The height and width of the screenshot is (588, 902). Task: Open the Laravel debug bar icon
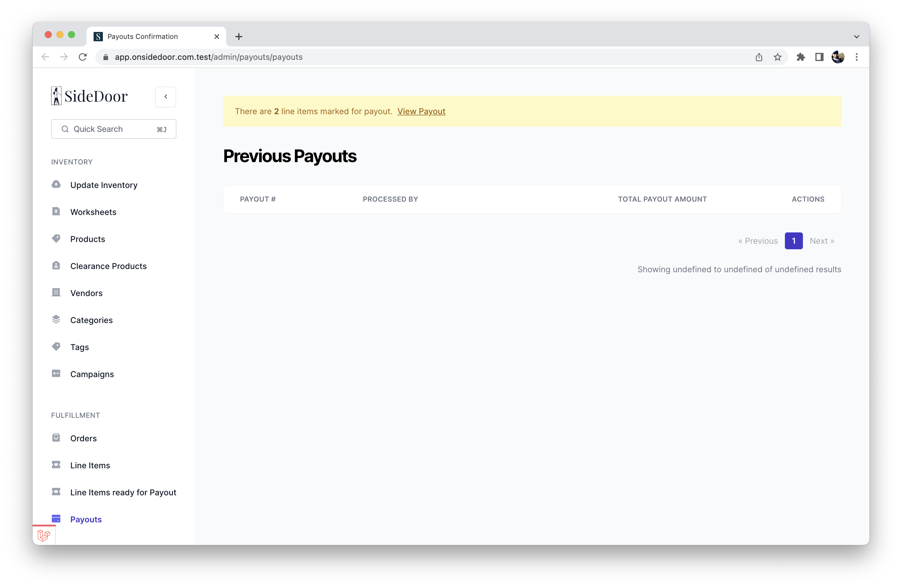44,535
